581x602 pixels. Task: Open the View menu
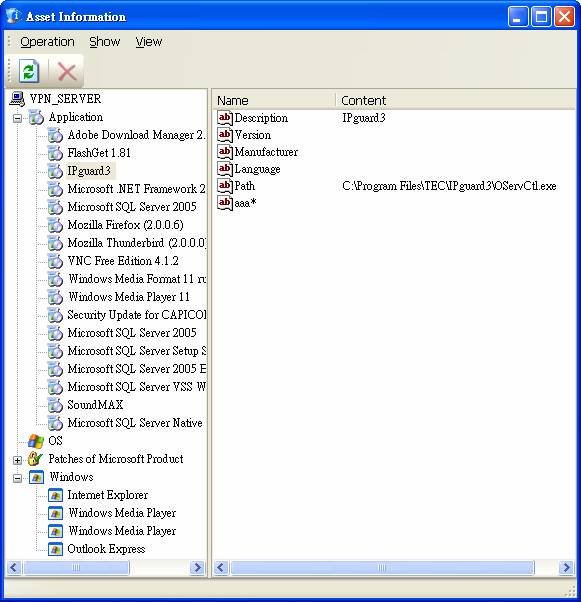click(x=149, y=41)
